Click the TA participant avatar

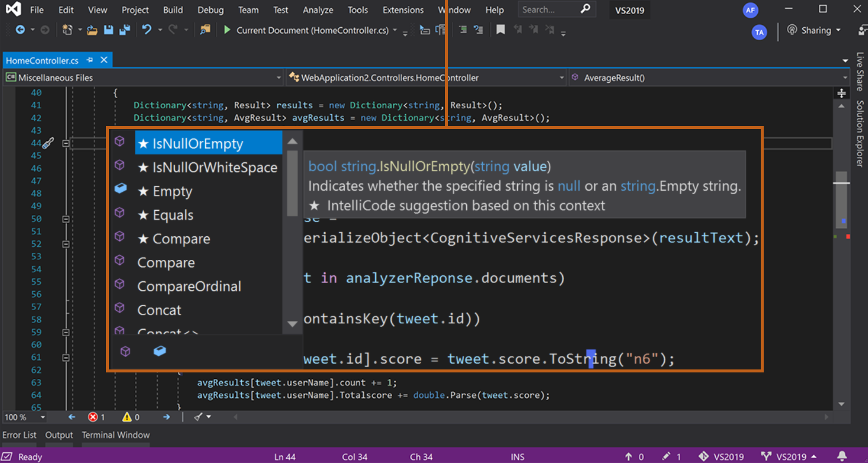759,33
